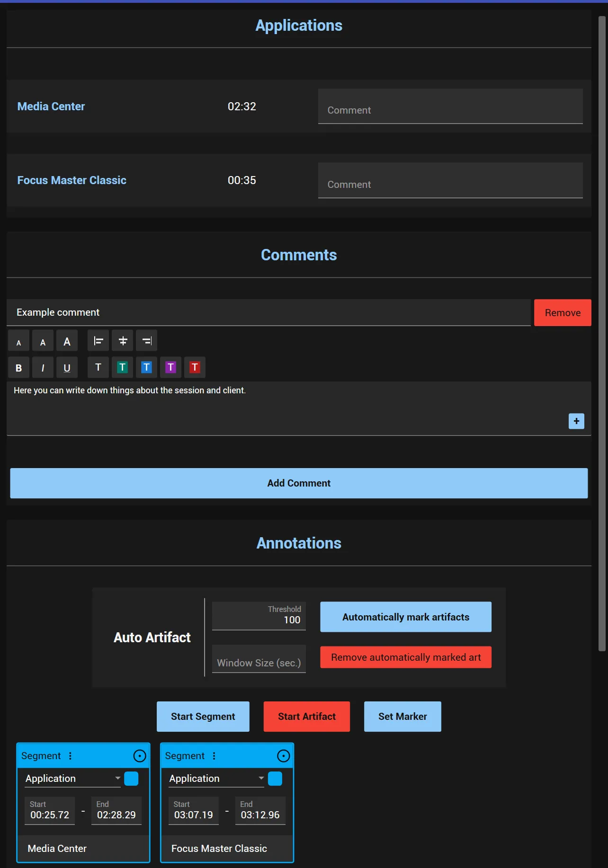Click the Start Artifact button
608x868 pixels.
[x=307, y=717]
